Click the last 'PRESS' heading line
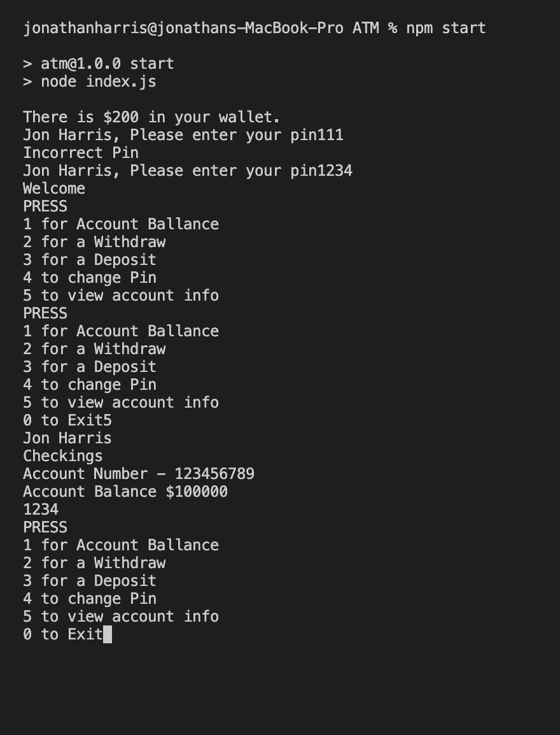 click(x=45, y=527)
